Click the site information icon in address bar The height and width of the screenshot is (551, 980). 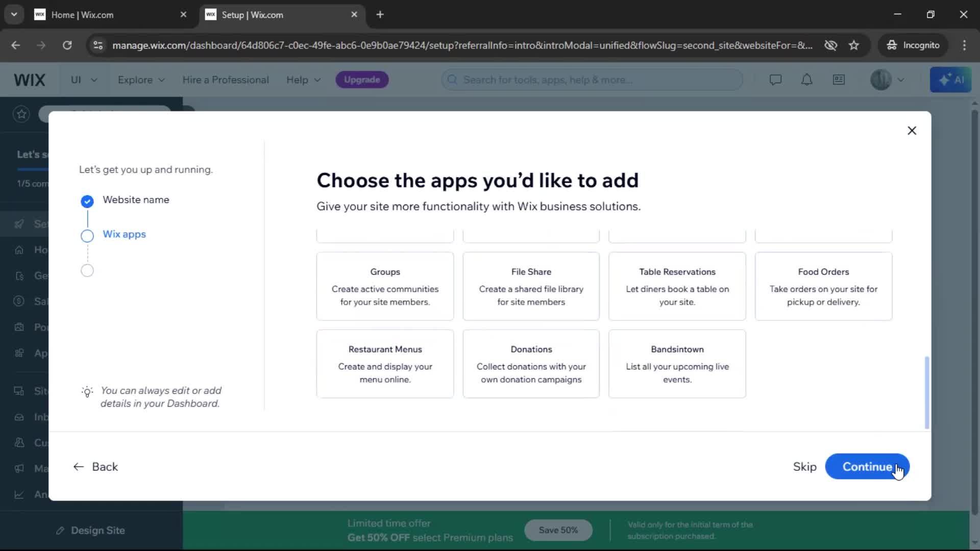[x=98, y=45]
